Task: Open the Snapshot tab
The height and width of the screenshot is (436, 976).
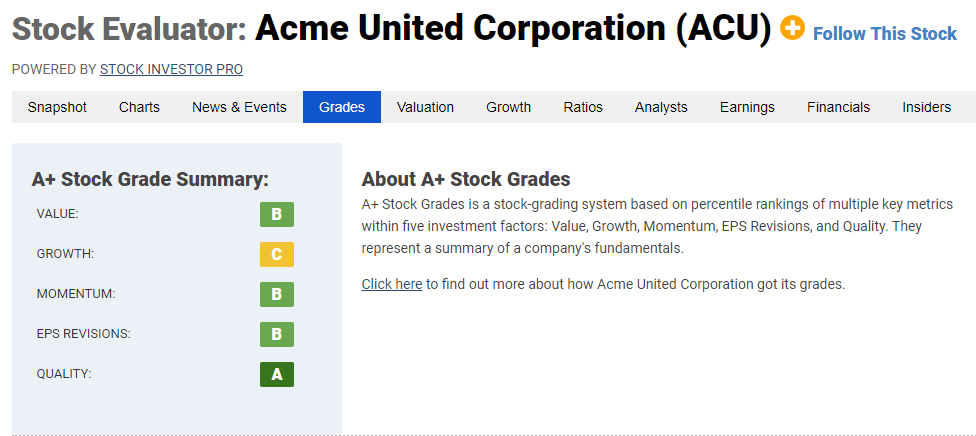Action: (x=57, y=107)
